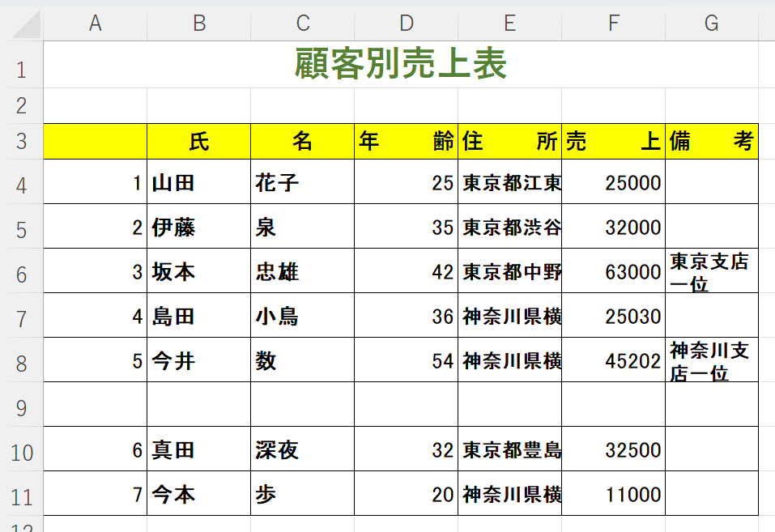Click the 売上 header cell

coord(613,142)
